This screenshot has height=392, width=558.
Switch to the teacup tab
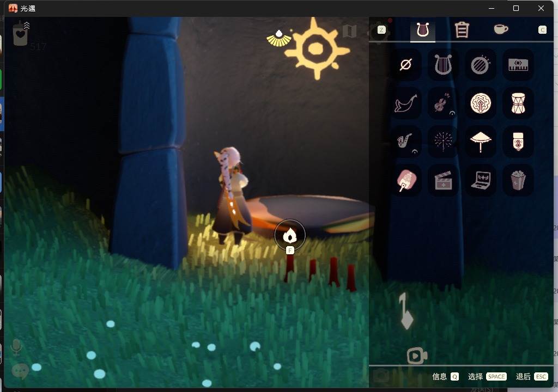click(501, 29)
